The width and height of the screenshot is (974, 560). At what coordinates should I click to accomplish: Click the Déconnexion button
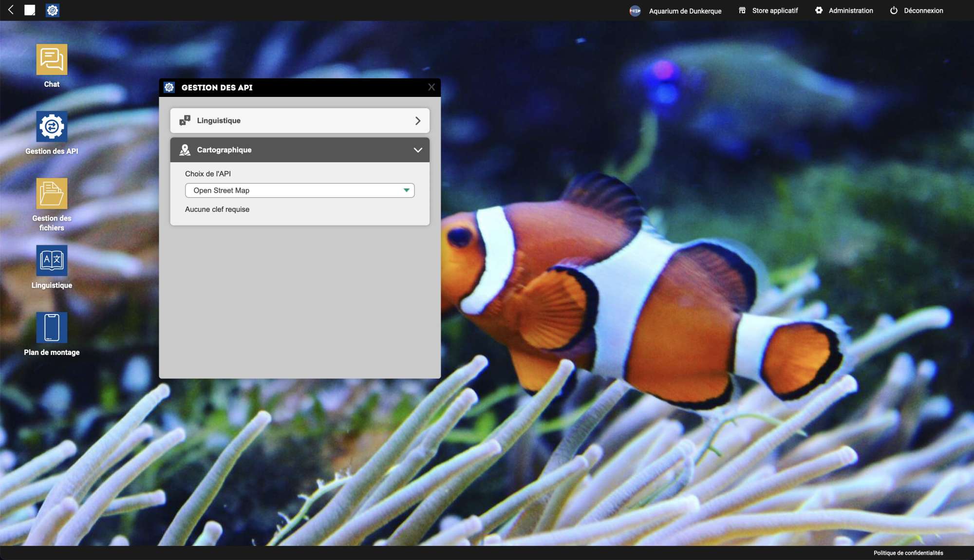pyautogui.click(x=917, y=11)
